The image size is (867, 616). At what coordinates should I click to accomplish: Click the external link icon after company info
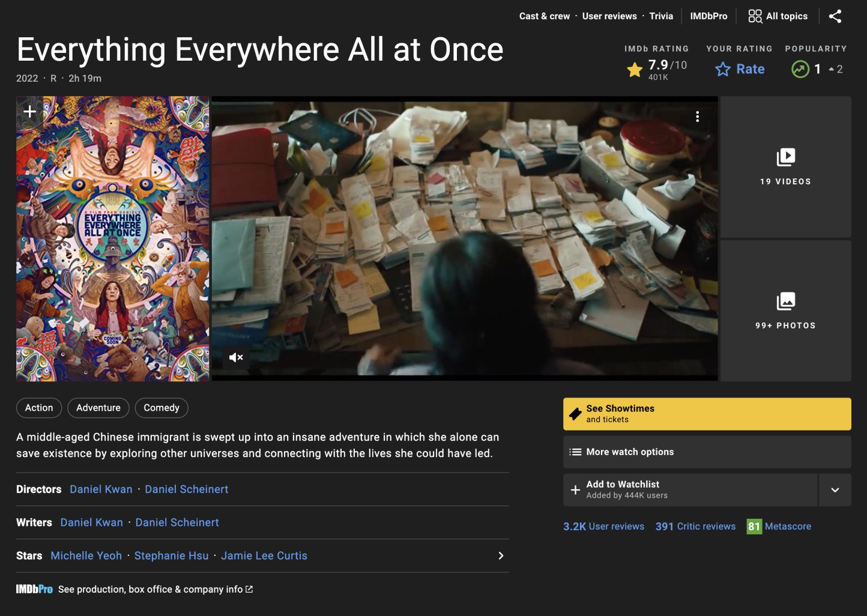[x=249, y=590]
